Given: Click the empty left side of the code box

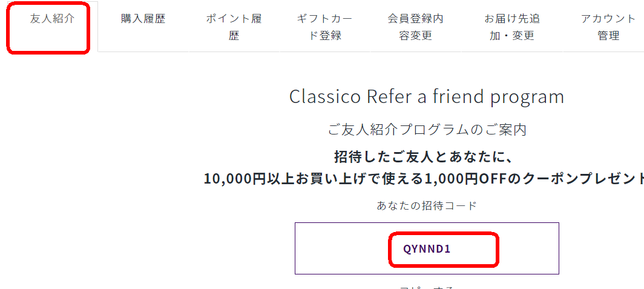Looking at the screenshot, I should tap(342, 248).
